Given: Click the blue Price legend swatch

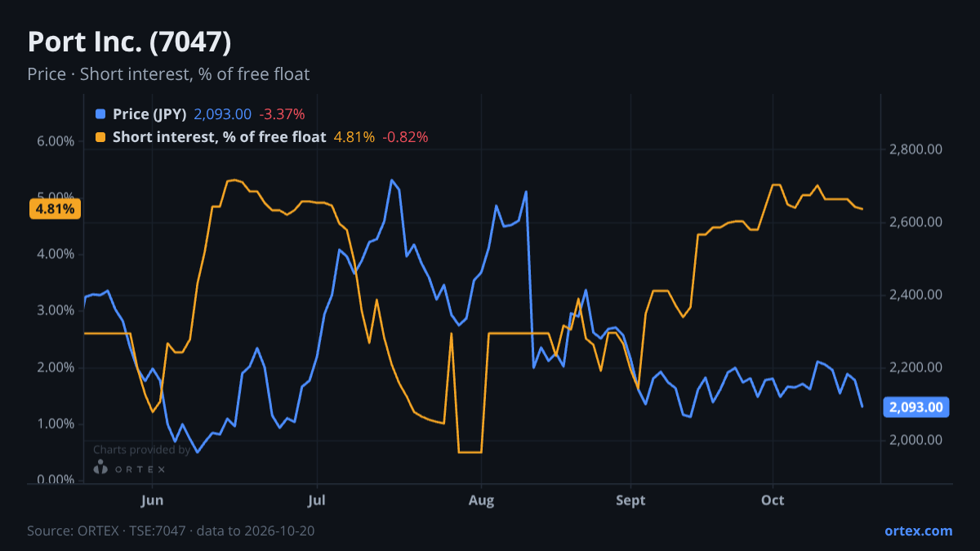Looking at the screenshot, I should pos(100,114).
